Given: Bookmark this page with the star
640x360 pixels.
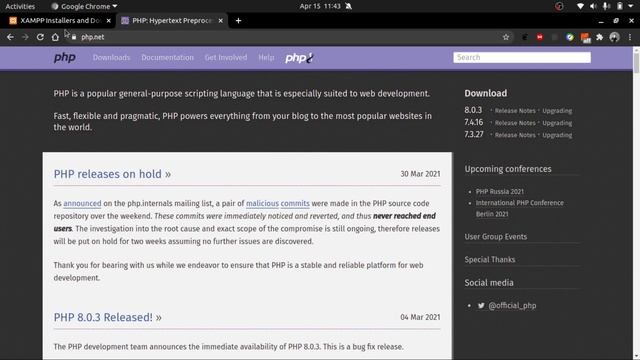Looking at the screenshot, I should click(506, 37).
